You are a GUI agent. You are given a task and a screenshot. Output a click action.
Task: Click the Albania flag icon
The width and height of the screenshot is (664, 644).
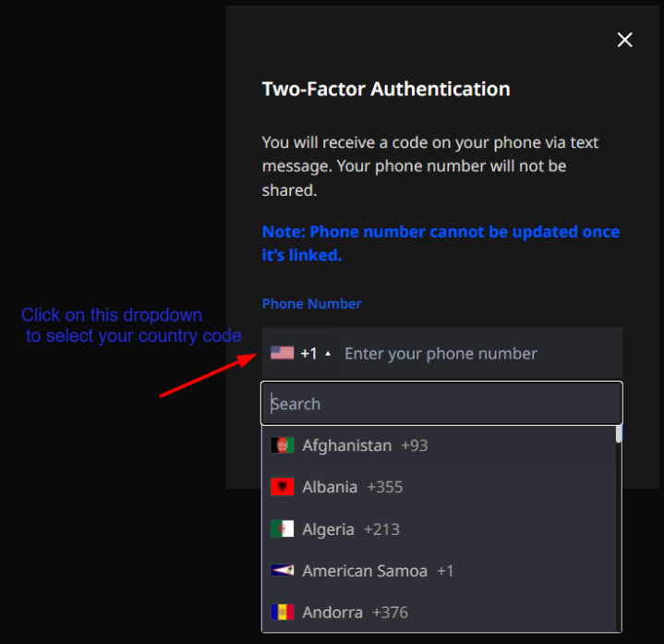283,487
